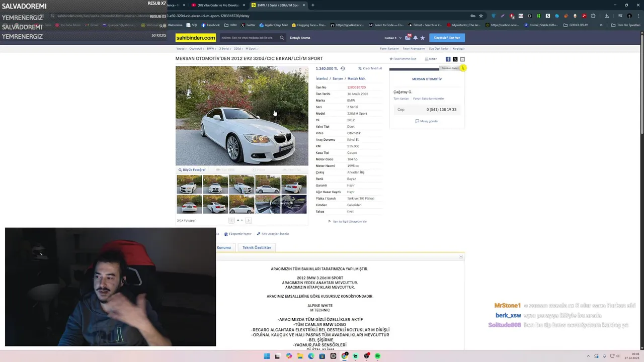The image size is (644, 362).
Task: Click inside the site search input field
Action: pyautogui.click(x=249, y=38)
